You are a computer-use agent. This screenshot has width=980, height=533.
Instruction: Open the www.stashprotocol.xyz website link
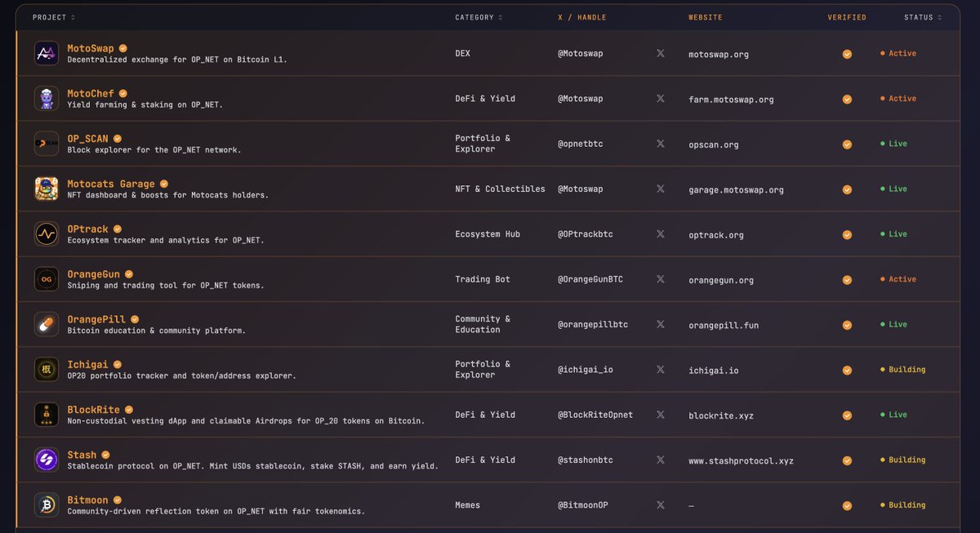[x=741, y=461]
